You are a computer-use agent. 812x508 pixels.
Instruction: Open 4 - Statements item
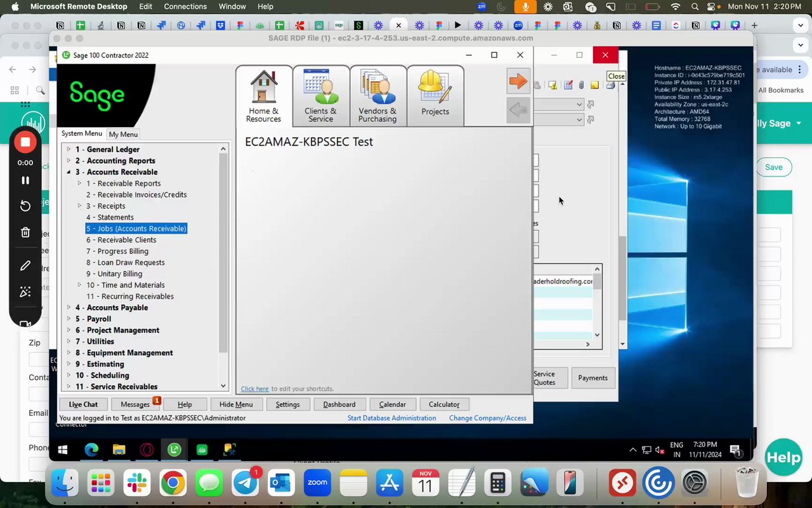pyautogui.click(x=110, y=217)
